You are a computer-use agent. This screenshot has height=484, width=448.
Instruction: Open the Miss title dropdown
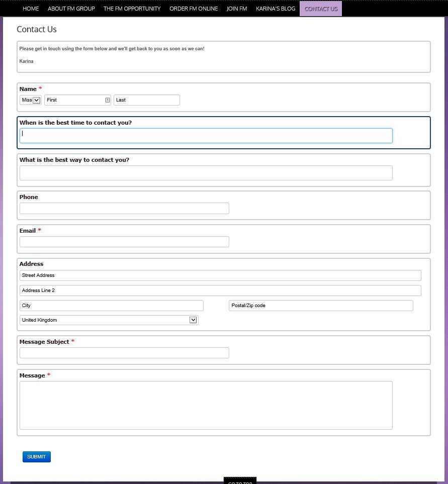(x=31, y=100)
